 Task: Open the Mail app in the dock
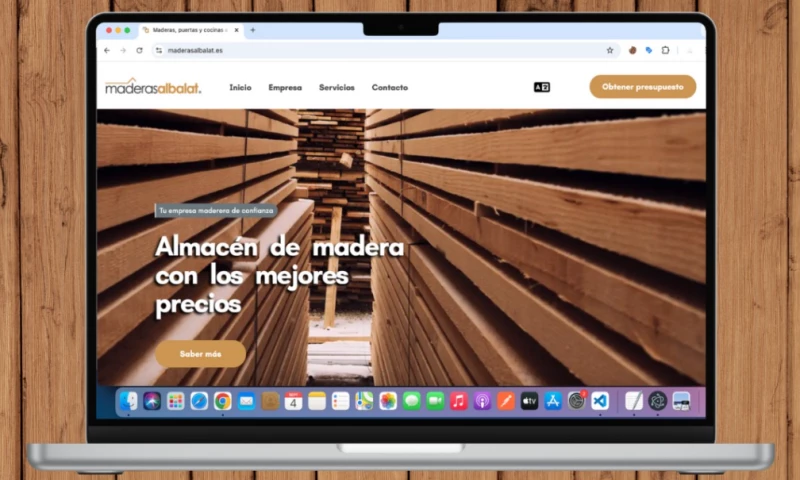click(246, 401)
